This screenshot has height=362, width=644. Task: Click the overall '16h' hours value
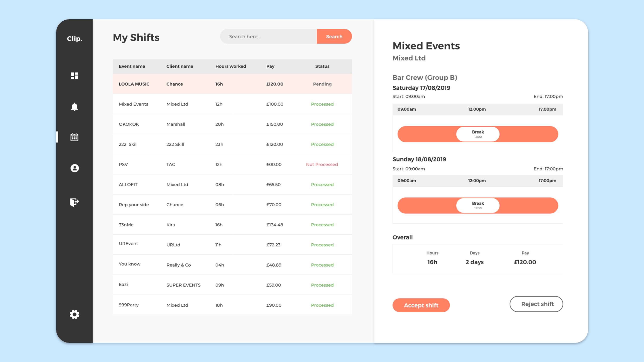432,262
